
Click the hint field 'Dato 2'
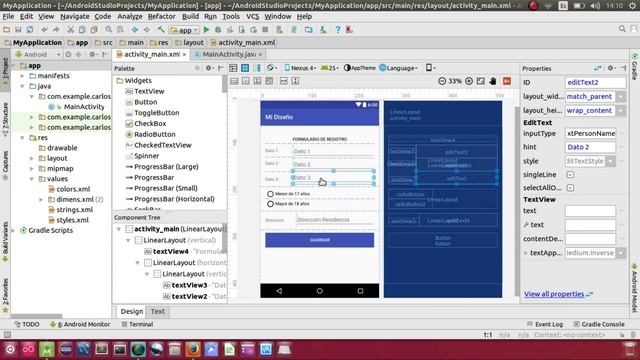pyautogui.click(x=590, y=147)
